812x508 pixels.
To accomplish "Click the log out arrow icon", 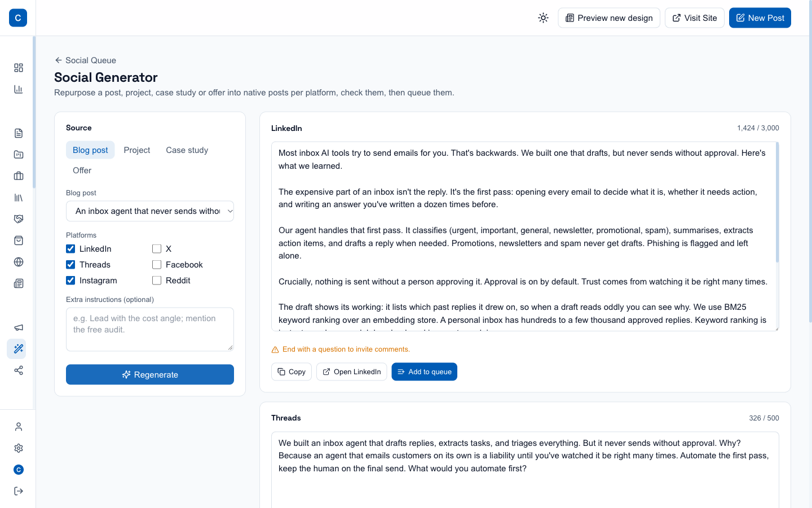I will click(x=19, y=491).
